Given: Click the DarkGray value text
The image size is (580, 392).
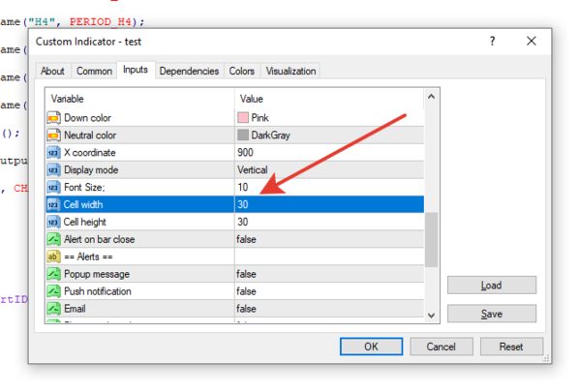Looking at the screenshot, I should 271,135.
